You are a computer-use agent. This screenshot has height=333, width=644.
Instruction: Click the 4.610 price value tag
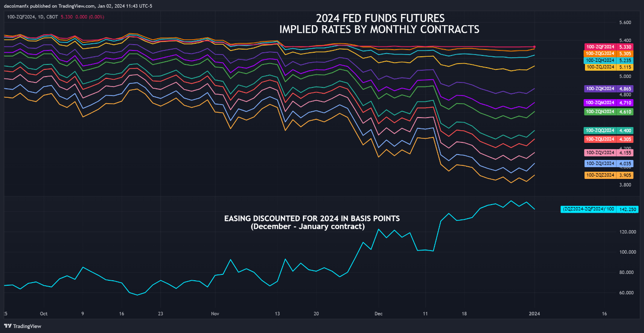pos(626,111)
